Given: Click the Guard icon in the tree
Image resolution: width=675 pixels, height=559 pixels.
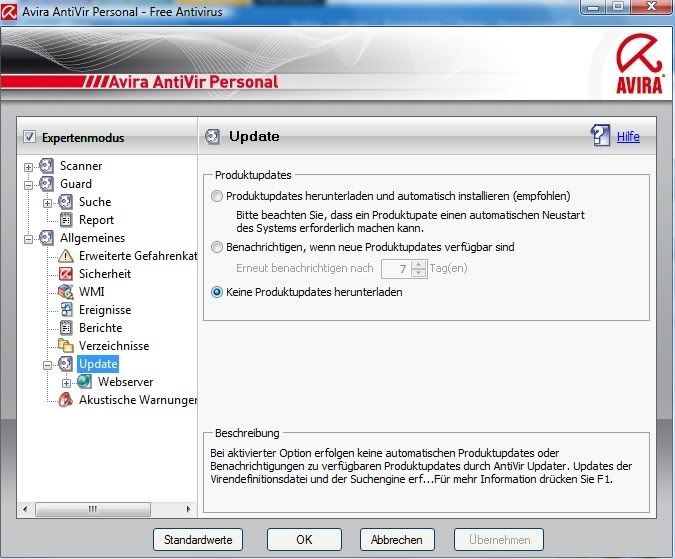Looking at the screenshot, I should [47, 184].
